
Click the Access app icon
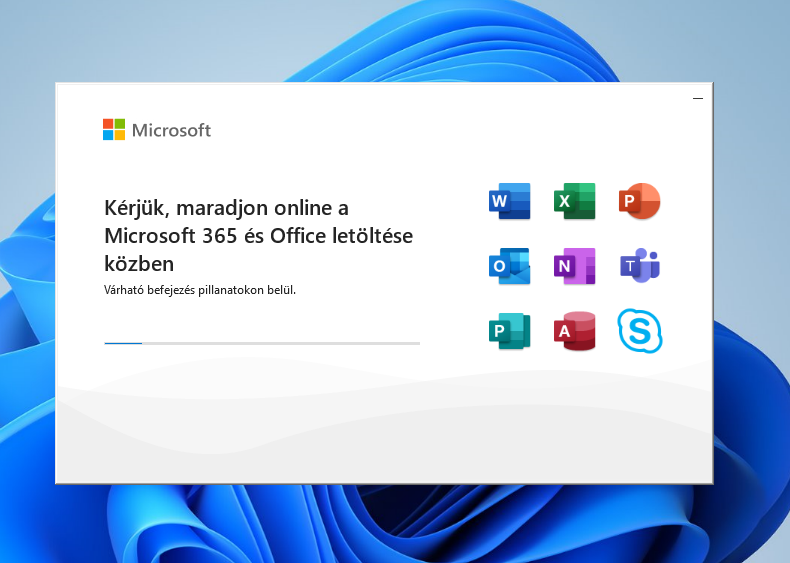pyautogui.click(x=574, y=331)
